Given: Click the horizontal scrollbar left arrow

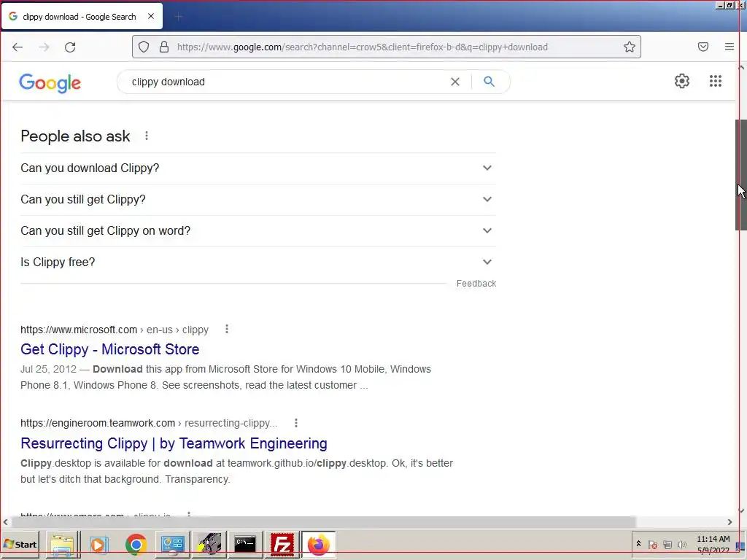Looking at the screenshot, I should click(5, 522).
